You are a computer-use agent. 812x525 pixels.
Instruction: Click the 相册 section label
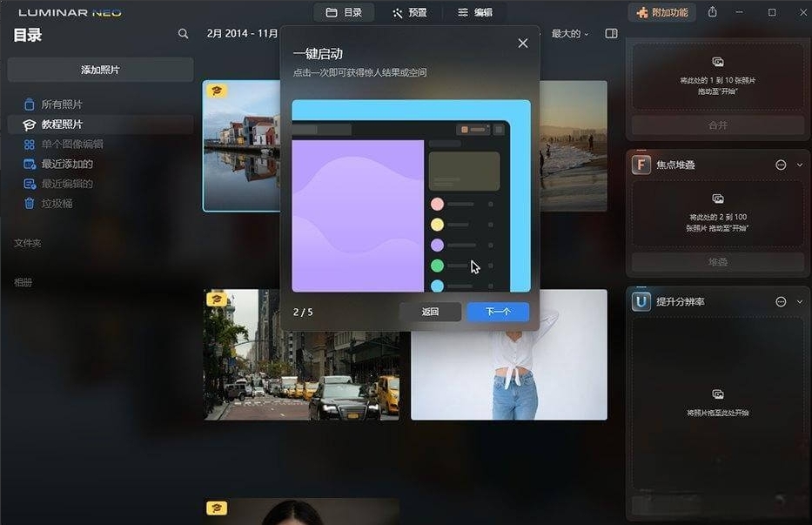(x=23, y=282)
